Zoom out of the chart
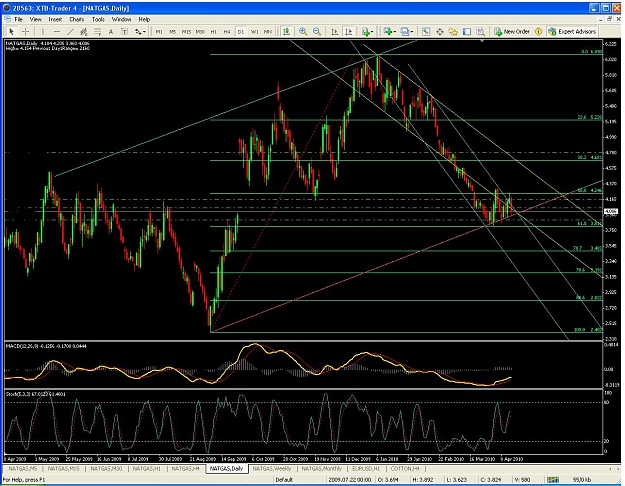This screenshot has width=625, height=486. (x=317, y=31)
